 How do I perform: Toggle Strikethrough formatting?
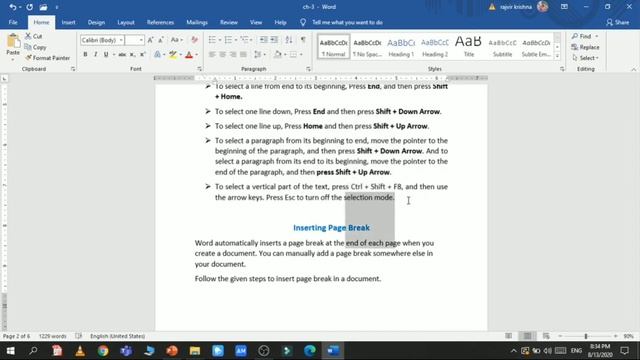(122, 54)
